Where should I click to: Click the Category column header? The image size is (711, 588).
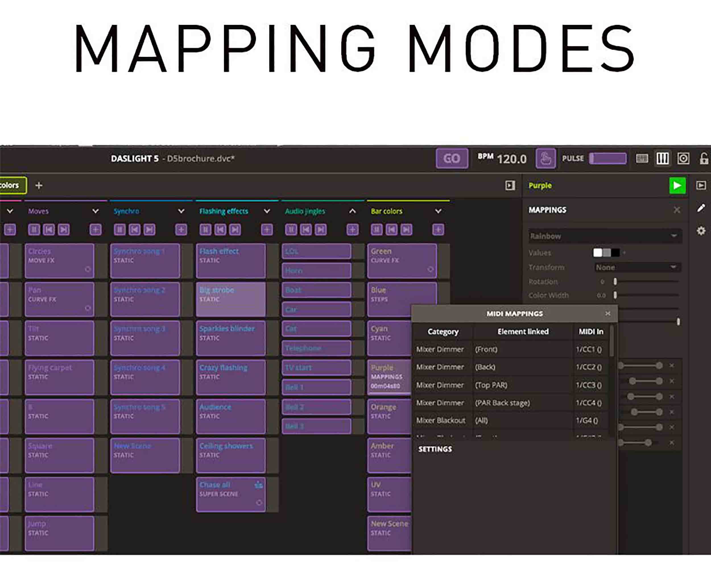443,332
